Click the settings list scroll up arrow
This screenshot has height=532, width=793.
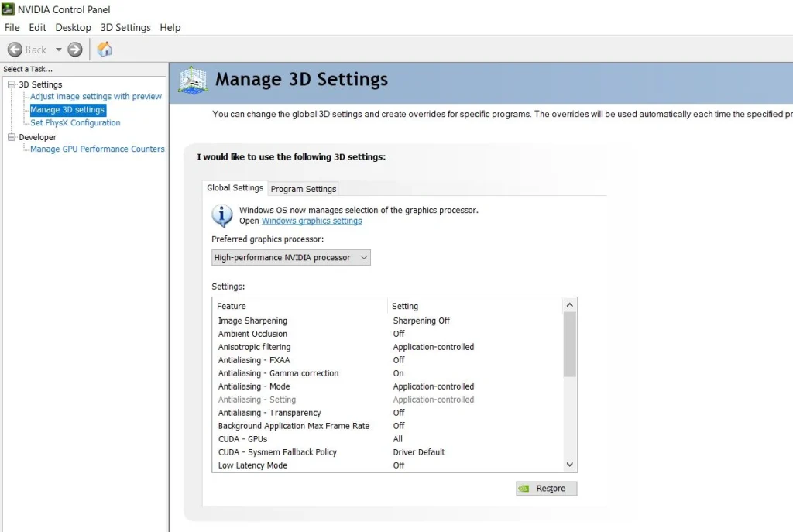click(x=569, y=305)
